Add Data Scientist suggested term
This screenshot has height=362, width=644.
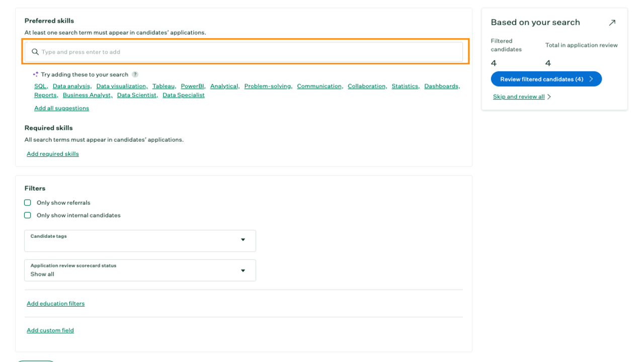tap(136, 95)
